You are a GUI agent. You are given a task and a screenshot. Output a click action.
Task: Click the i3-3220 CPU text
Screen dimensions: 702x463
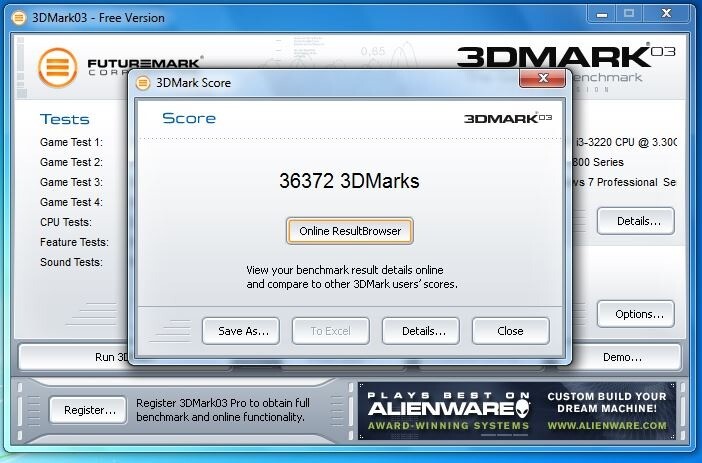coord(625,142)
